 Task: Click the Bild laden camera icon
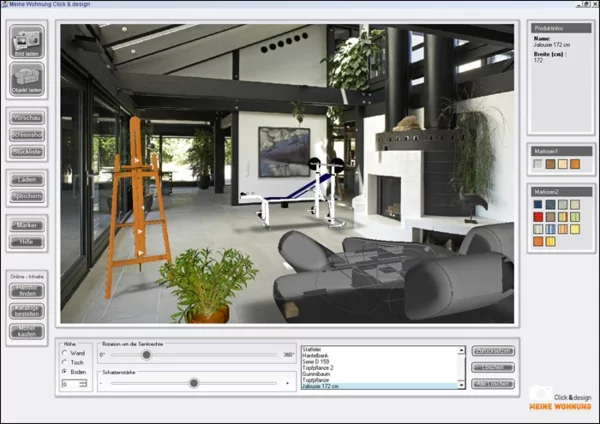point(27,41)
